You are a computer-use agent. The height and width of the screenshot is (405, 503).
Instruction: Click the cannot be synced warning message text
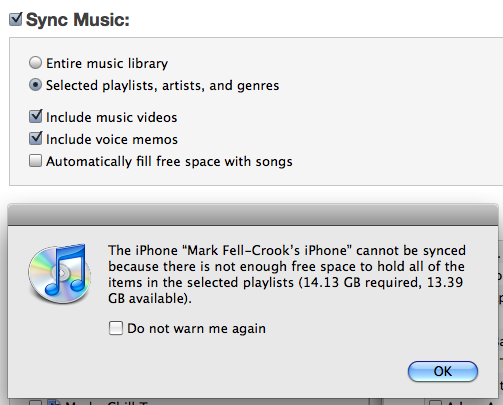click(287, 274)
